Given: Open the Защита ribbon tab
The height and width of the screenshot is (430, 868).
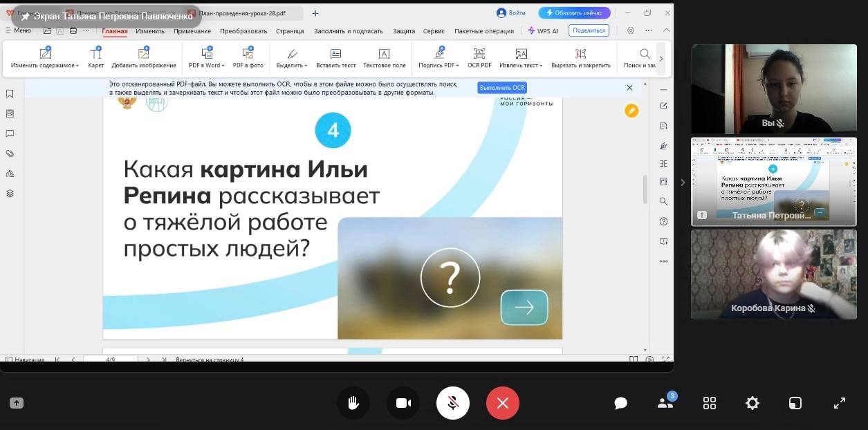Looking at the screenshot, I should [404, 31].
